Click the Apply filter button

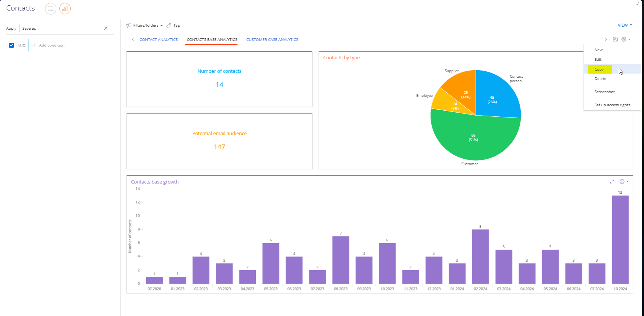coord(11,29)
